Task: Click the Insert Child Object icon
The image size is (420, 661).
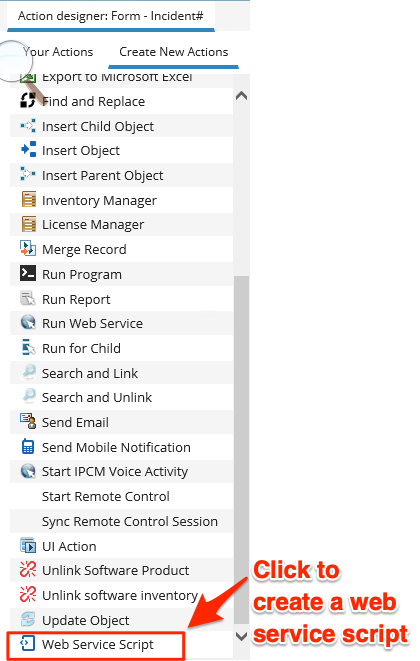Action: 28,126
